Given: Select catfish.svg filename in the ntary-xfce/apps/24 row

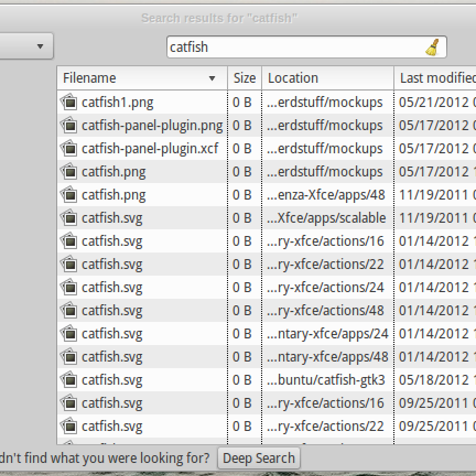Looking at the screenshot, I should (112, 335).
